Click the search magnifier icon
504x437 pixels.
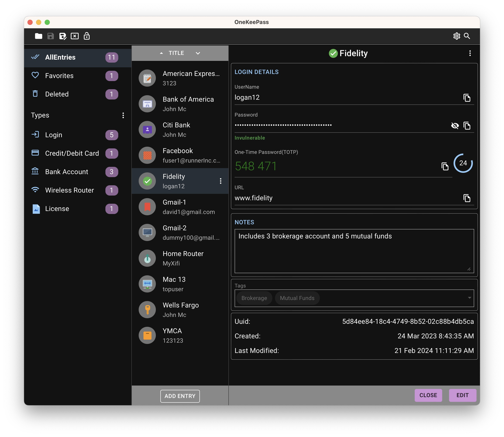[x=467, y=36]
